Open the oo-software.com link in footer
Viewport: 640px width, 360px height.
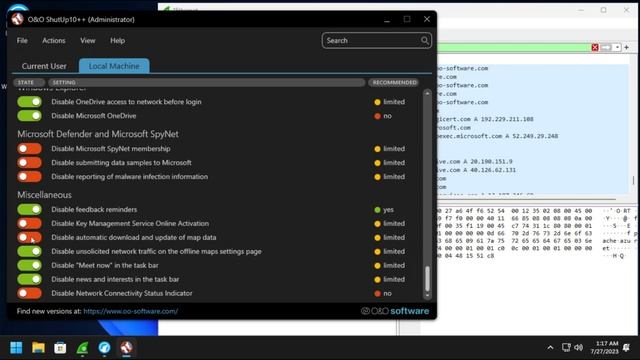pyautogui.click(x=131, y=311)
